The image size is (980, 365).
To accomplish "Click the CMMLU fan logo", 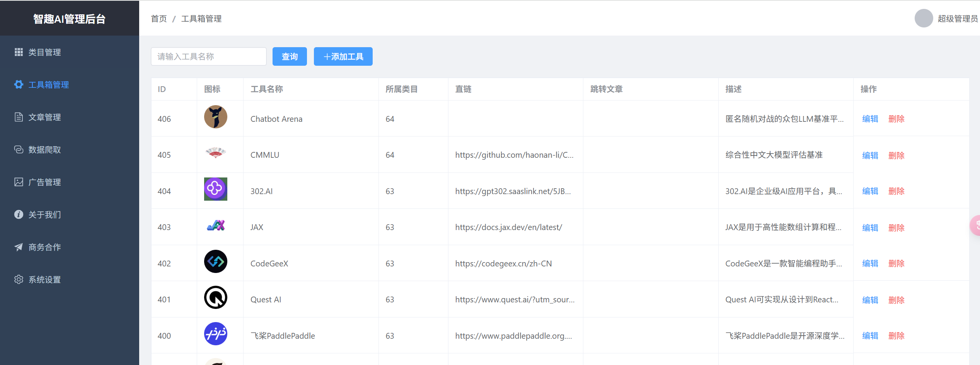I will 216,153.
